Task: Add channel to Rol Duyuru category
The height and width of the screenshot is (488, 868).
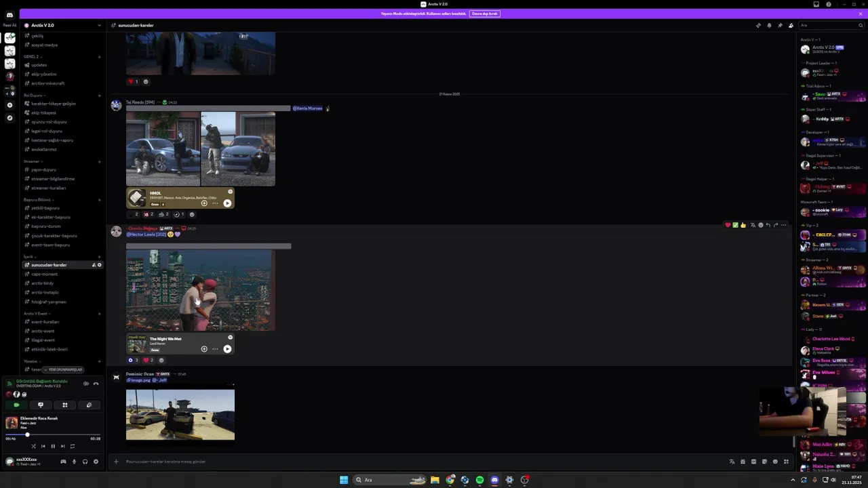Action: [x=100, y=95]
